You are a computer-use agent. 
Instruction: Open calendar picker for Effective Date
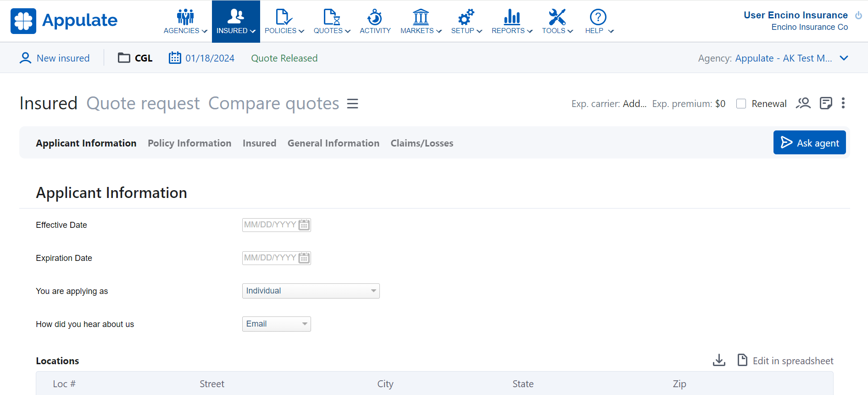[x=304, y=225]
